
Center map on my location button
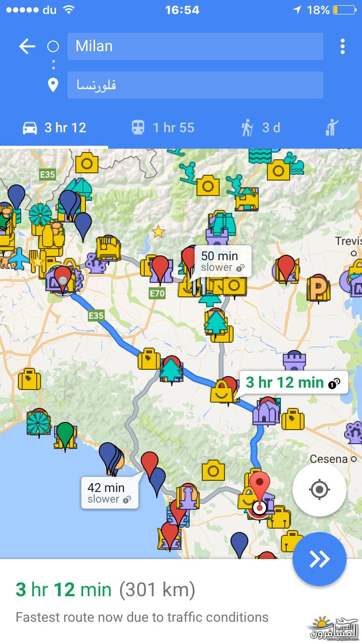pos(319,490)
